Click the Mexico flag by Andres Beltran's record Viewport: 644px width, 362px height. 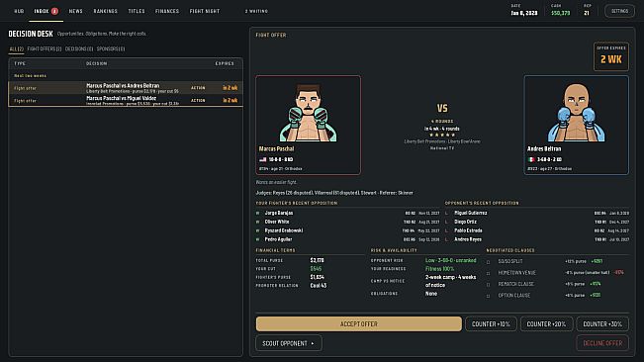tap(531, 159)
